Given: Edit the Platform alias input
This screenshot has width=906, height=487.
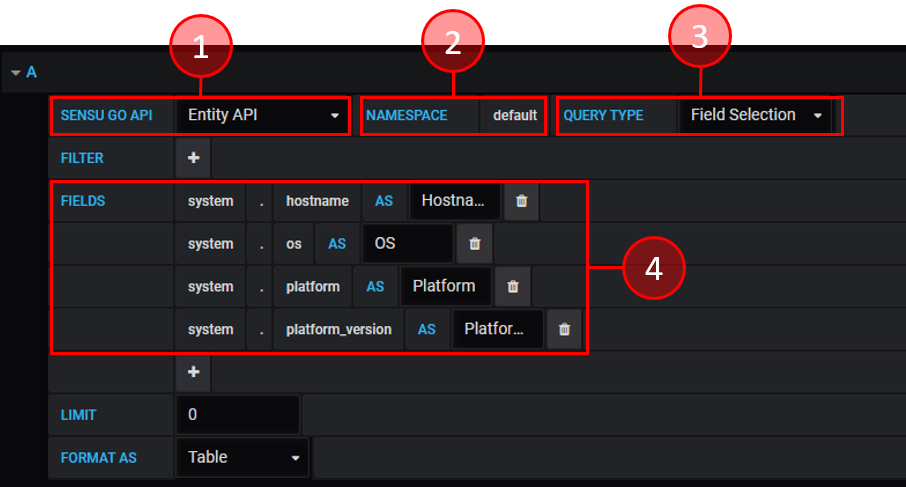Looking at the screenshot, I should click(445, 287).
